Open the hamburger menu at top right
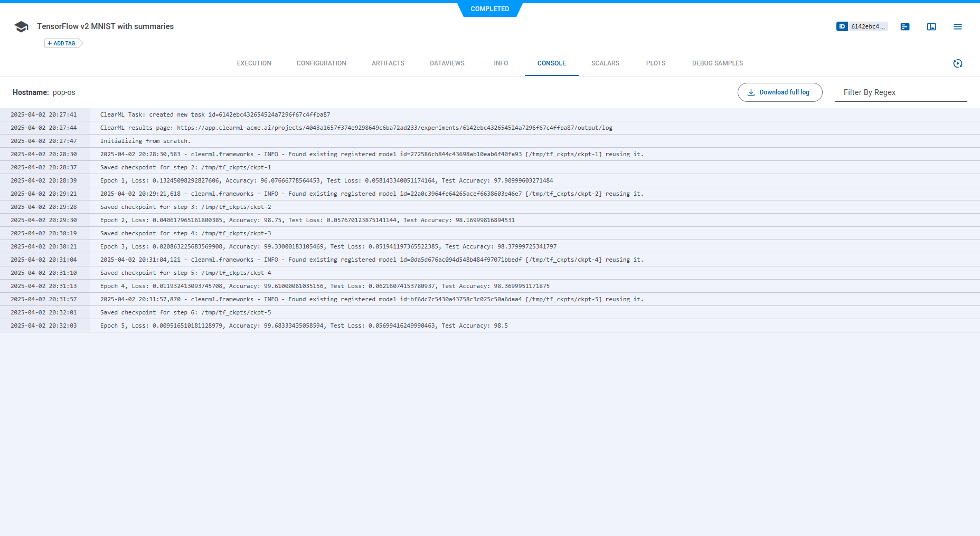 click(x=958, y=26)
